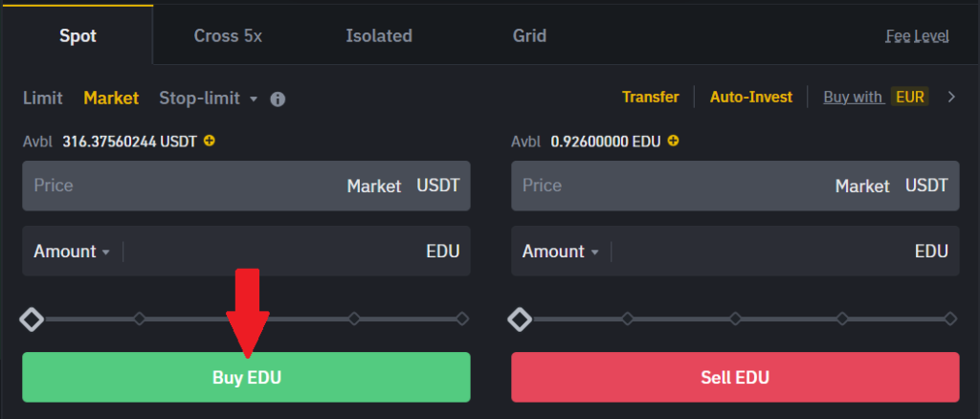Open the Auto-Invest link
This screenshot has width=980, height=419.
coord(750,98)
